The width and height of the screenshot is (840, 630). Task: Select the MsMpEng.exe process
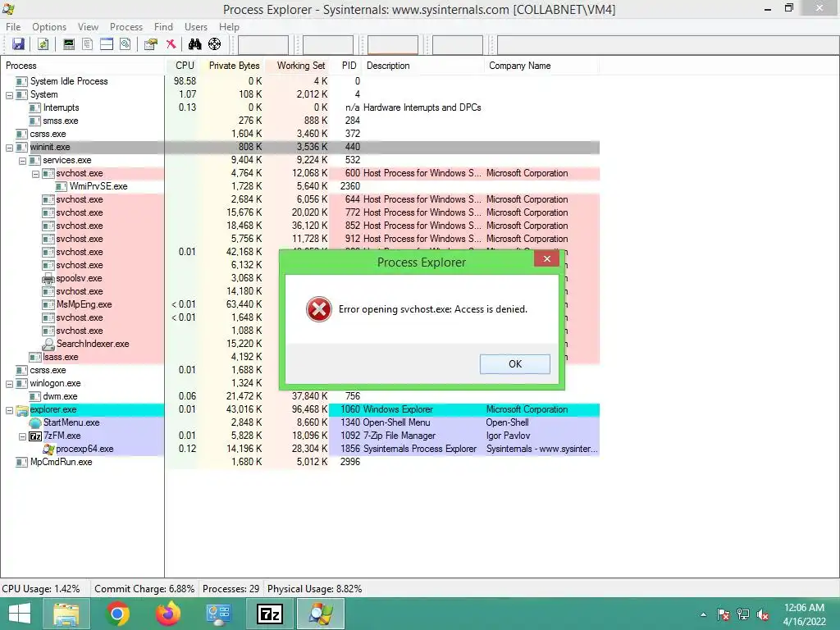tap(84, 304)
